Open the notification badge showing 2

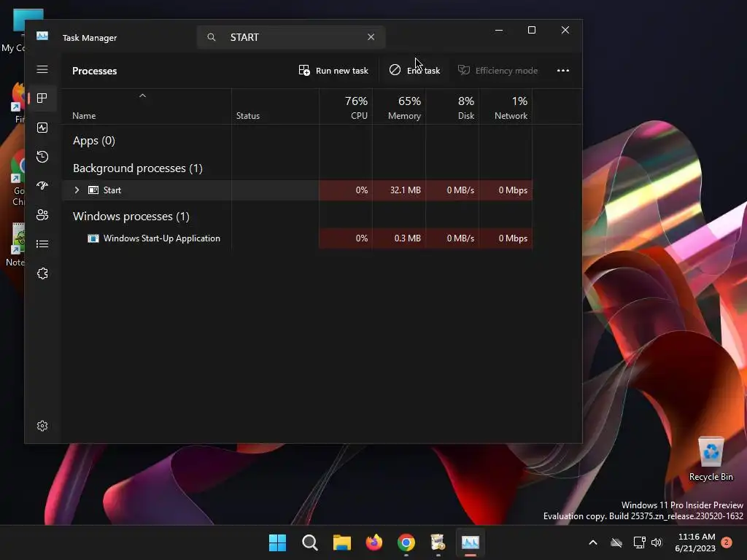(x=727, y=542)
